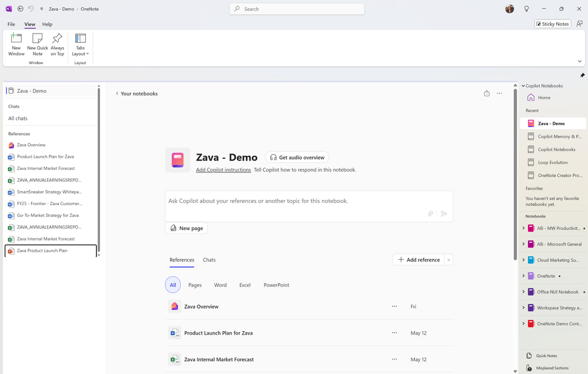Expand the Alli - Microsoft General notebook

tap(523, 244)
